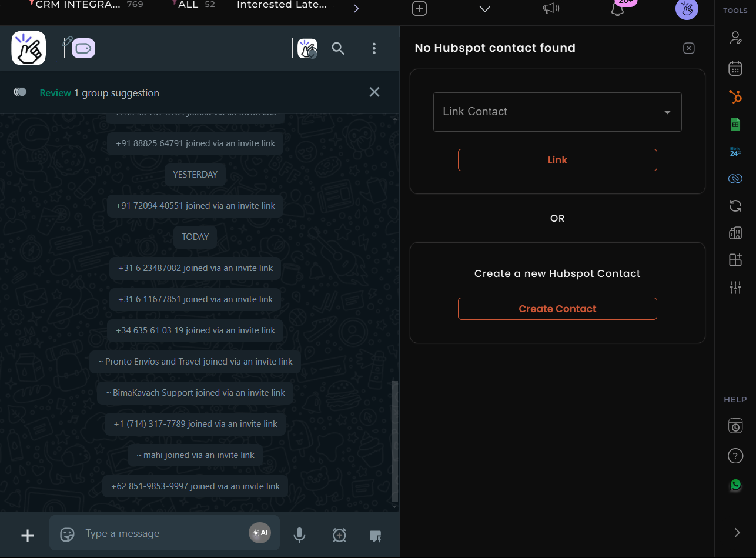Click the right-pointing chevron below the notifications
The image size is (756, 558).
[x=737, y=532]
